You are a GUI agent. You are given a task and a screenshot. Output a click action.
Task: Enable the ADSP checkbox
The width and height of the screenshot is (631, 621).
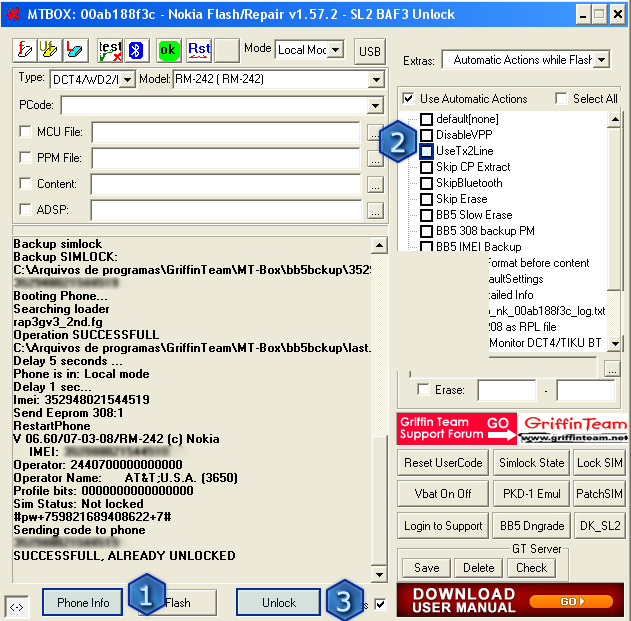click(25, 209)
